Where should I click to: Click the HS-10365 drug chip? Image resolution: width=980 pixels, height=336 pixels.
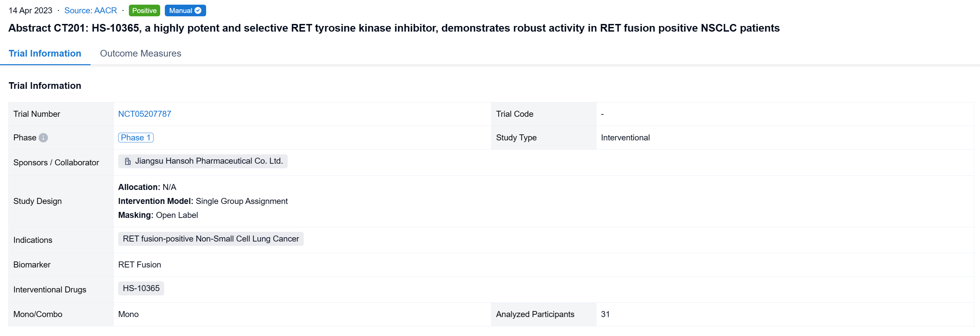[141, 288]
